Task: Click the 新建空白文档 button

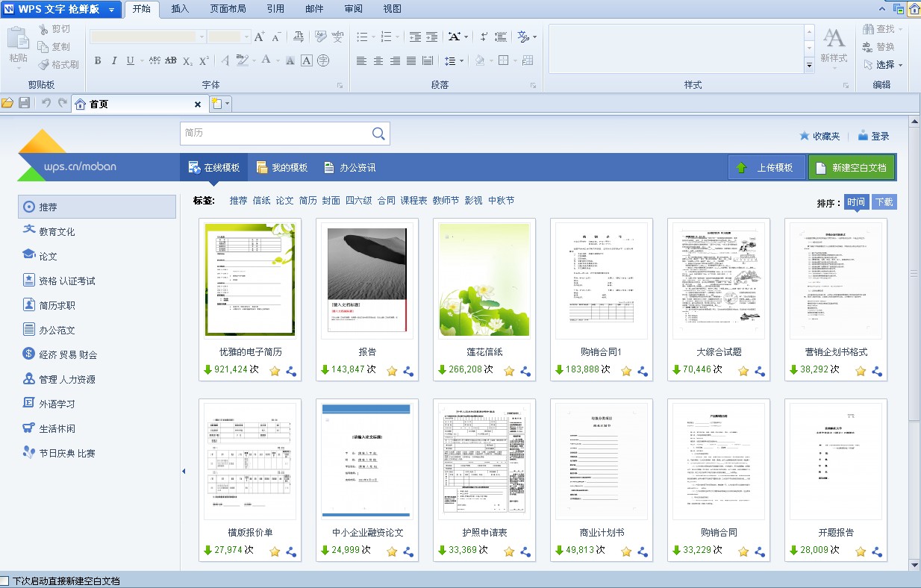Action: [851, 168]
